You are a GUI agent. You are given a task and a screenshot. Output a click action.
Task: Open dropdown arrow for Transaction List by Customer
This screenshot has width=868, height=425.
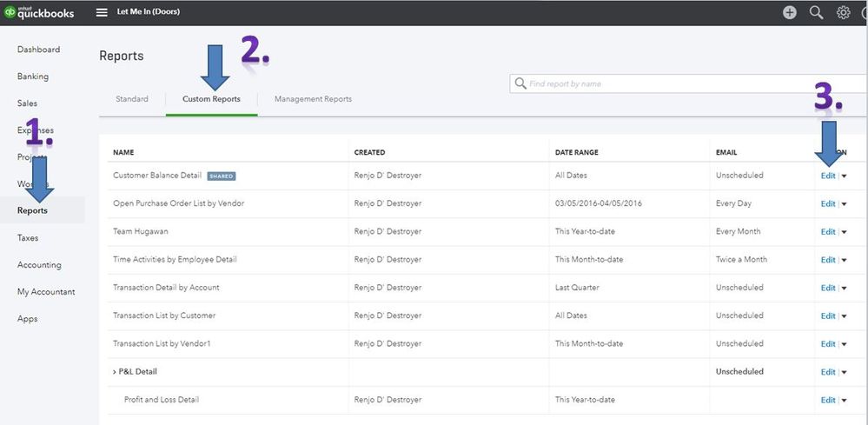[x=844, y=316]
